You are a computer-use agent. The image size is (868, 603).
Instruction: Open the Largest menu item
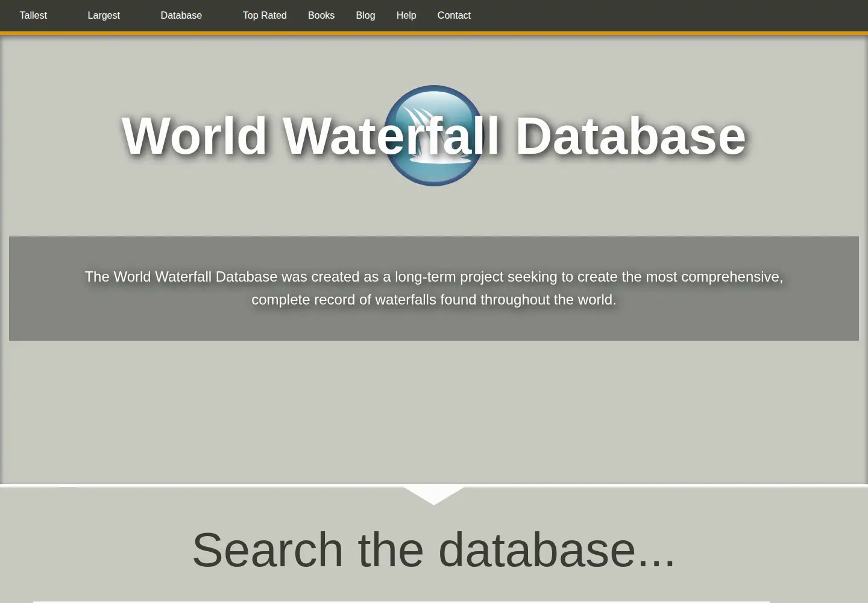click(x=104, y=16)
